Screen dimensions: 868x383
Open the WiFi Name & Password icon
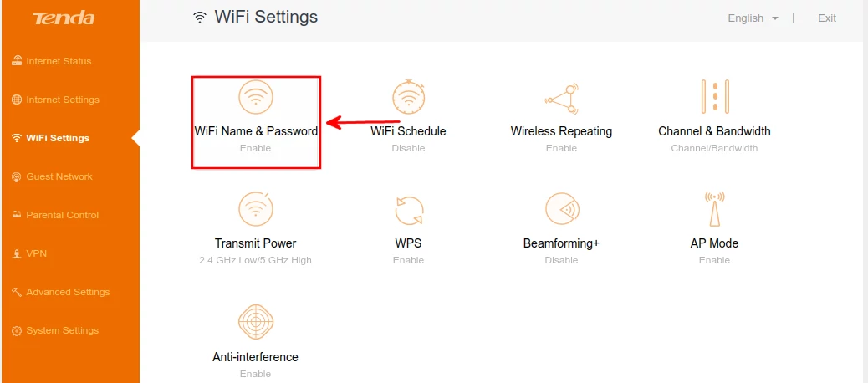(255, 97)
